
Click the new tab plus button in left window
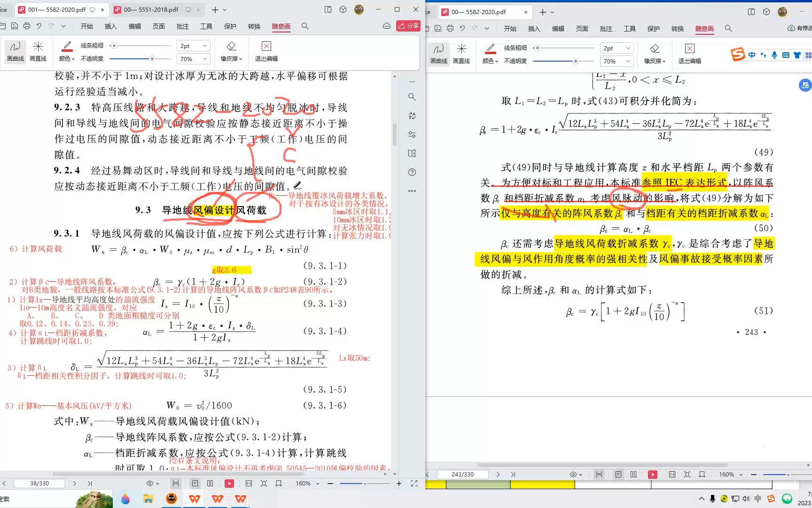click(x=215, y=9)
